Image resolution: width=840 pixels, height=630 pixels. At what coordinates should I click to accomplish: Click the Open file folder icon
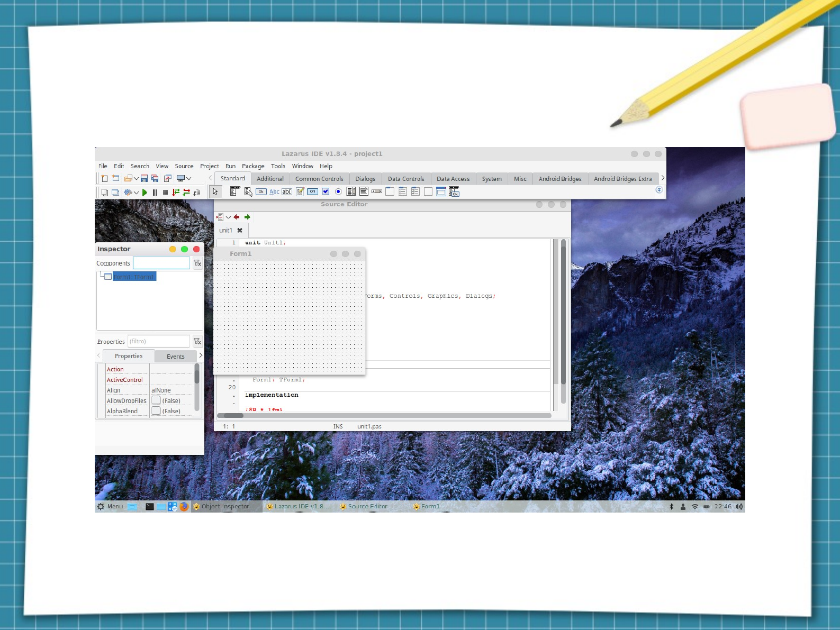click(128, 178)
